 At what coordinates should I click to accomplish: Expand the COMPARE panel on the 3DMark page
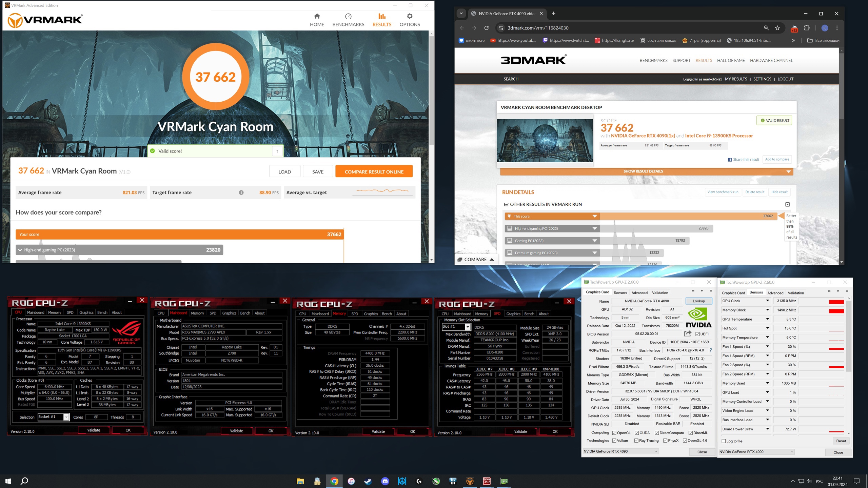[475, 260]
